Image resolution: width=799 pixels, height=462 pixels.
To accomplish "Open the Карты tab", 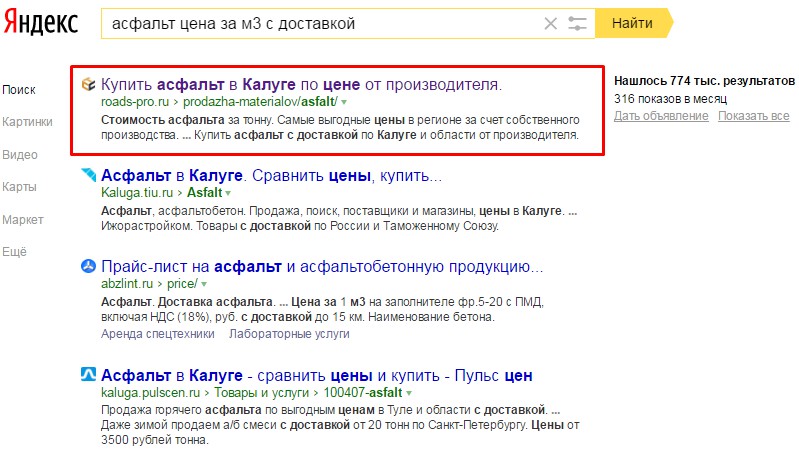I will click(19, 187).
